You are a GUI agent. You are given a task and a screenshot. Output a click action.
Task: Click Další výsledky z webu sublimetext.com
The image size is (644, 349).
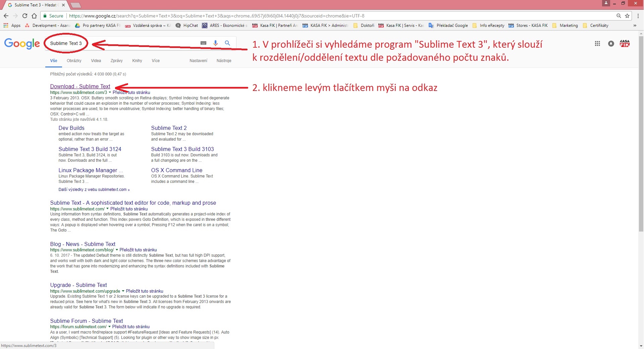coord(94,190)
